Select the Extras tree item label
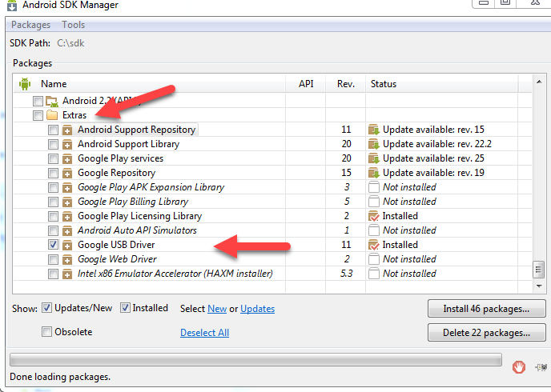The width and height of the screenshot is (551, 392). point(74,115)
